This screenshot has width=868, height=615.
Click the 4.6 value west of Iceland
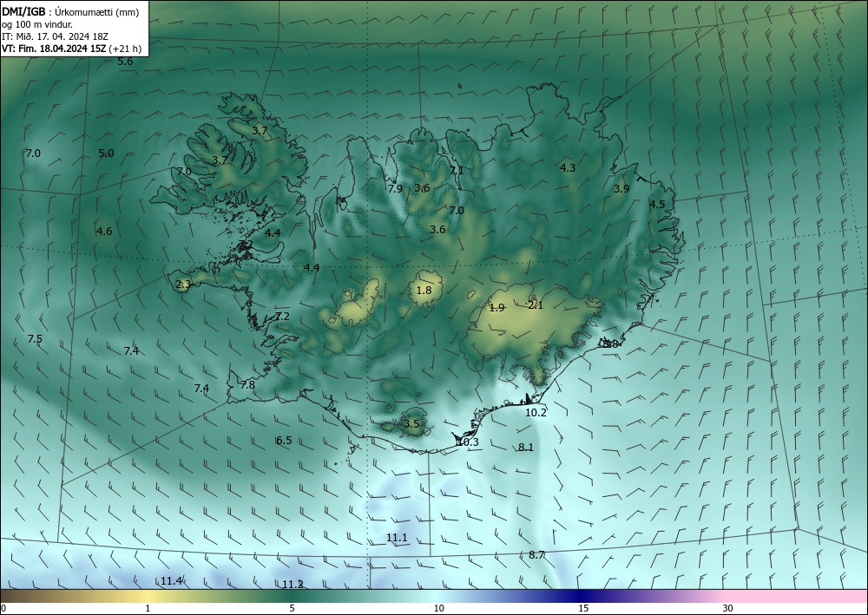coord(104,232)
